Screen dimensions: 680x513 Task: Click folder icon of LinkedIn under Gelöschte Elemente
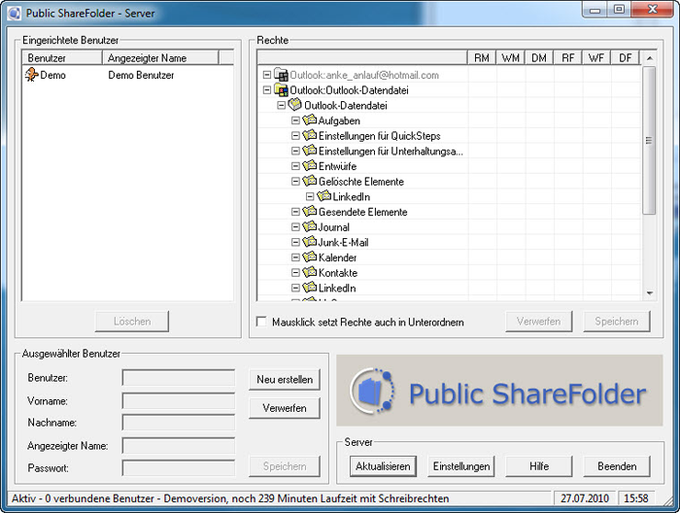click(324, 196)
